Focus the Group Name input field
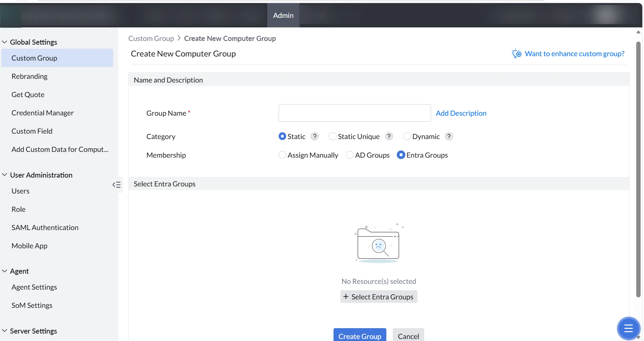Image resolution: width=644 pixels, height=341 pixels. coord(355,113)
